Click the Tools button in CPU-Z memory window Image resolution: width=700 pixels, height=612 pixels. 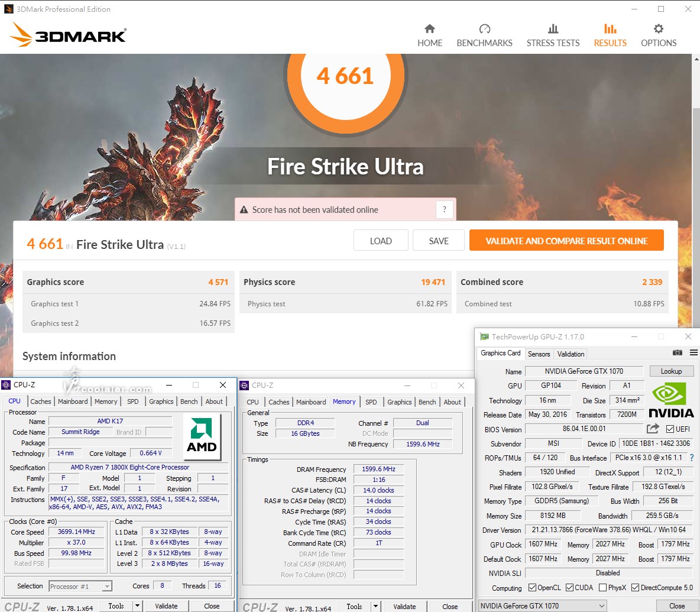[x=354, y=606]
